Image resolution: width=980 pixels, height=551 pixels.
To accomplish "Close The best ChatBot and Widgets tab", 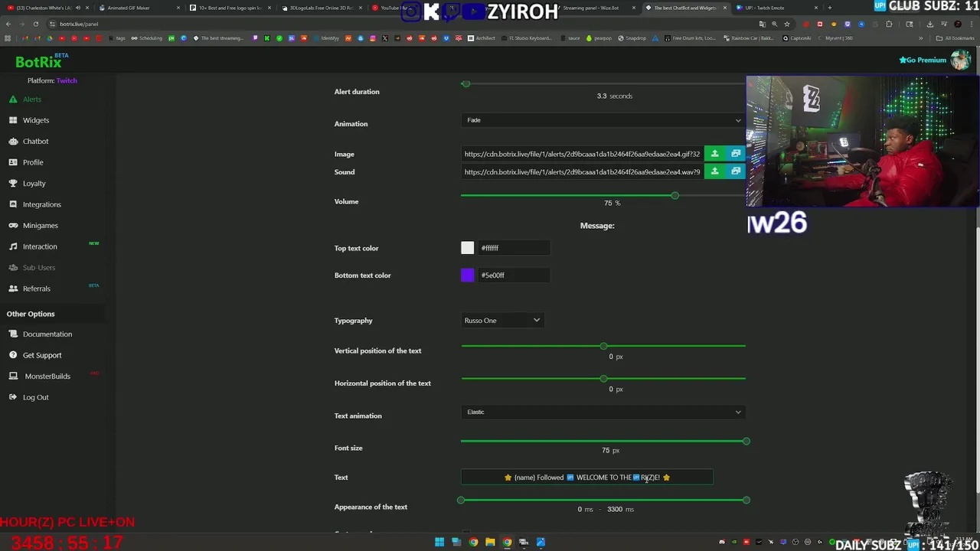I will tap(724, 8).
